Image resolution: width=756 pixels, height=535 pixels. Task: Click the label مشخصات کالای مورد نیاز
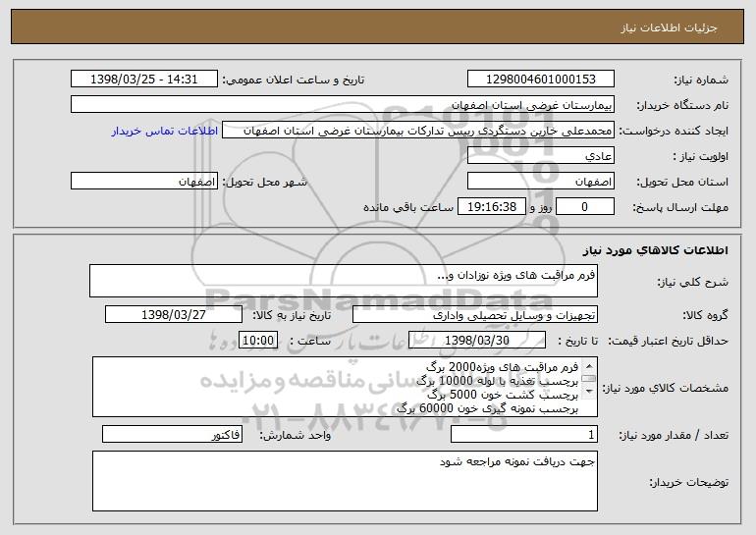[x=668, y=388]
